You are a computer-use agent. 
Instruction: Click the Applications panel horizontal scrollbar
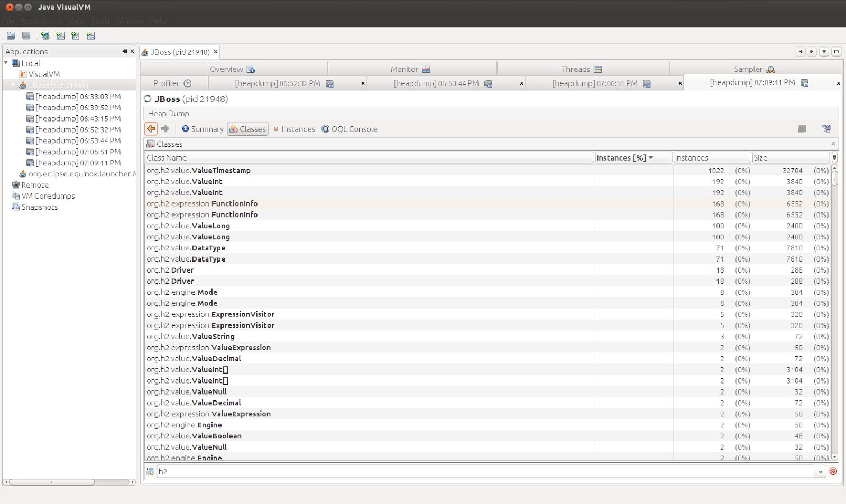click(x=52, y=482)
